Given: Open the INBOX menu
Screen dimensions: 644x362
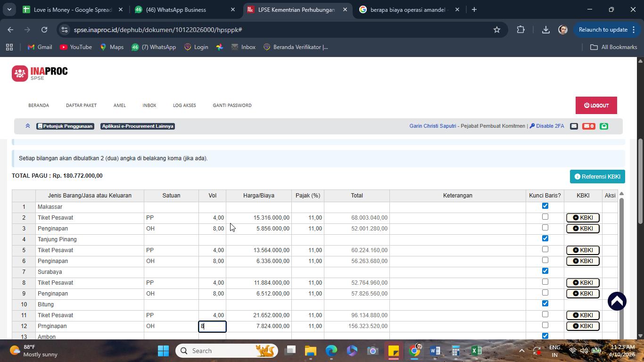Looking at the screenshot, I should [149, 105].
